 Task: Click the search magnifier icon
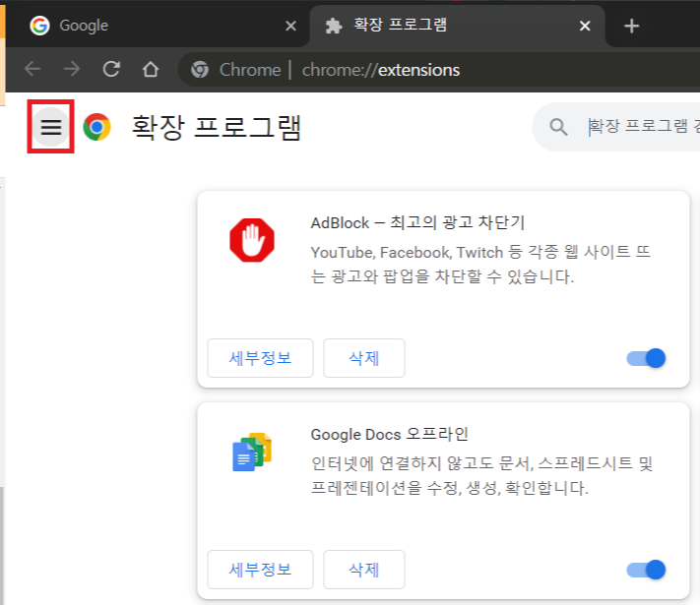point(558,127)
